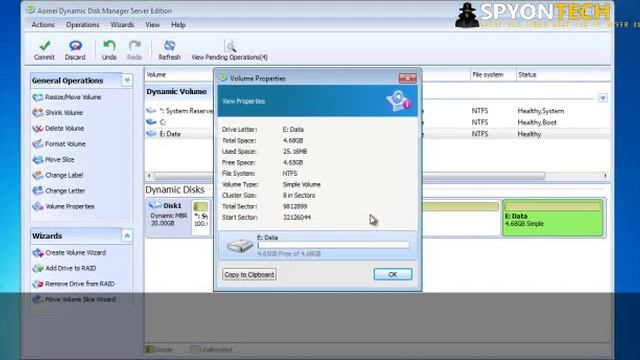Select the green E: Data disk block
Viewport: 640px width, 360px height.
point(553,218)
